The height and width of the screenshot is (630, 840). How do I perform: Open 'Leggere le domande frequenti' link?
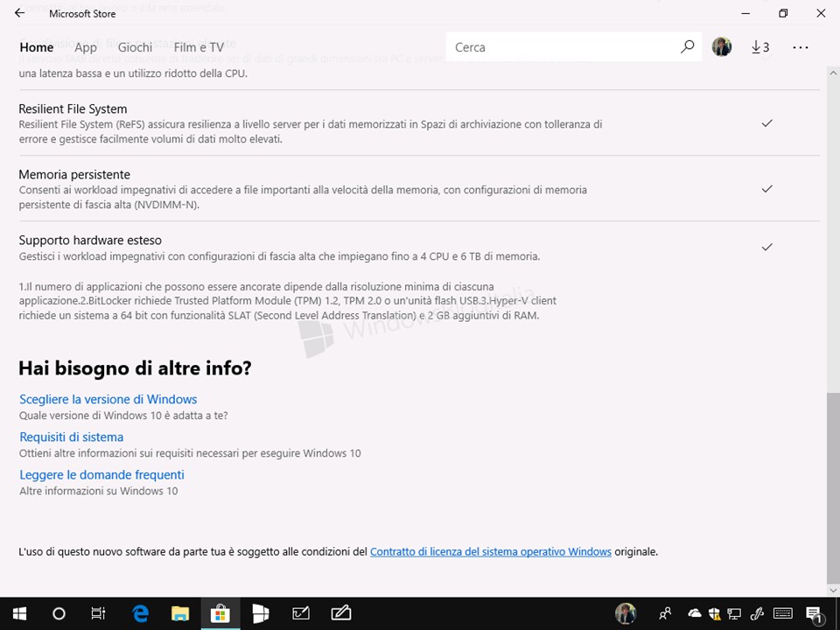(101, 474)
